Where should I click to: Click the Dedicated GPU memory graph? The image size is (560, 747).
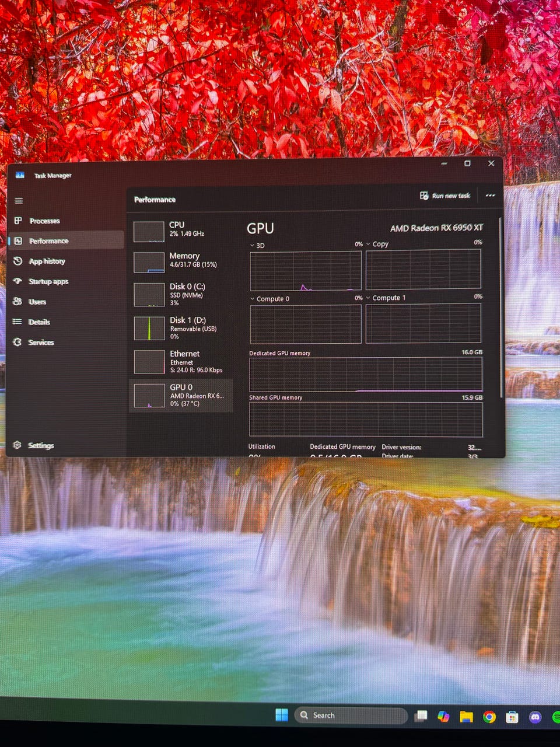click(366, 374)
